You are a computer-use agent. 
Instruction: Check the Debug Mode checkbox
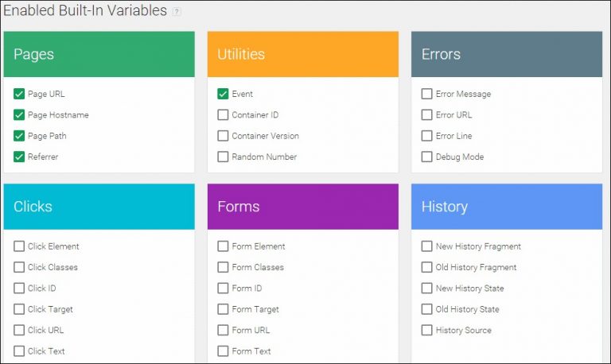(x=427, y=157)
